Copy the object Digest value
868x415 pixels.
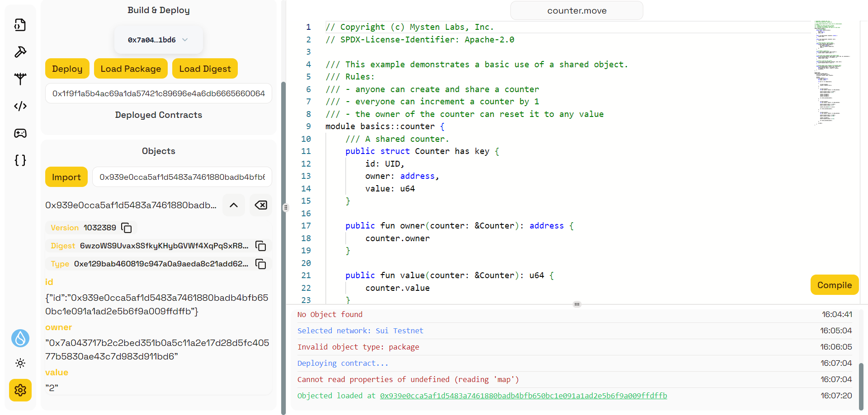tap(261, 246)
